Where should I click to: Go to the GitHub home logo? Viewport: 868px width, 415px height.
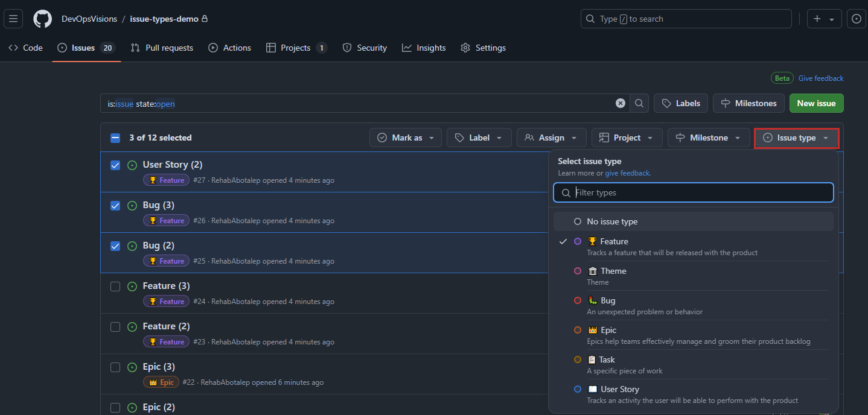[42, 19]
